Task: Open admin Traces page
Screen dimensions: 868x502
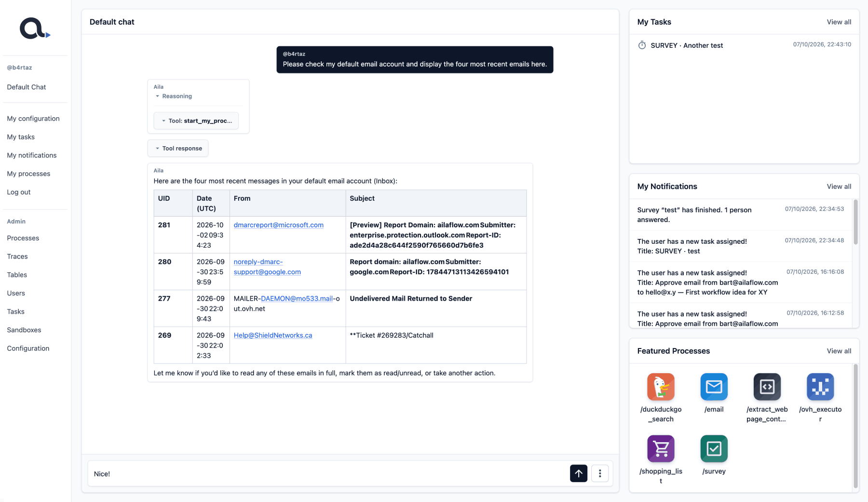Action: pos(17,256)
